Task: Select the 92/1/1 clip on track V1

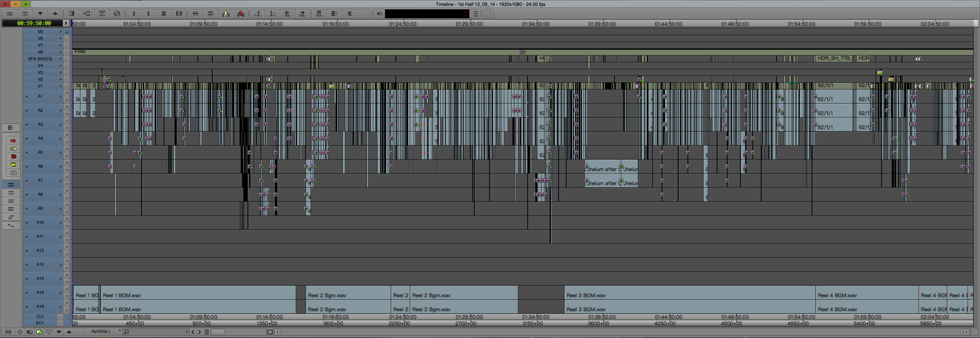Action: 834,86
